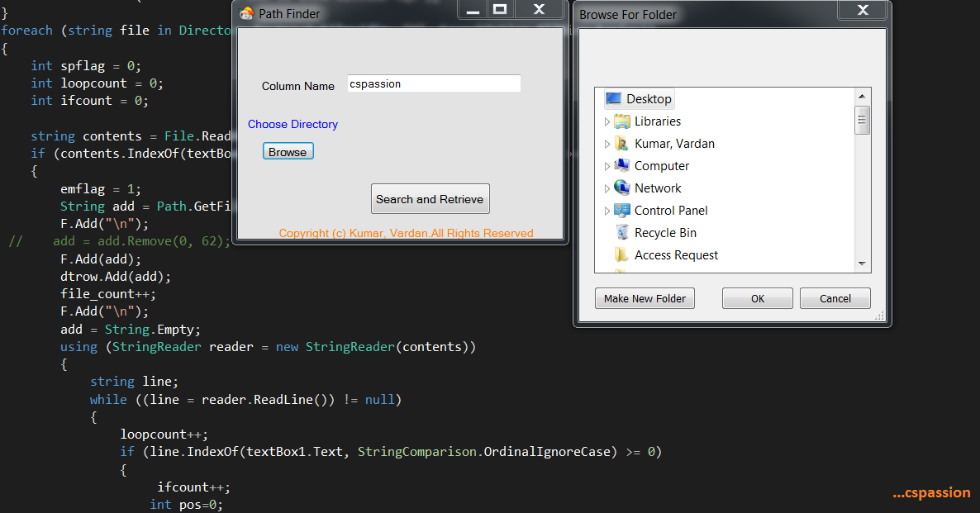Click 'int pos=0;' code line
Image resolution: width=980 pixels, height=513 pixels.
(x=186, y=504)
